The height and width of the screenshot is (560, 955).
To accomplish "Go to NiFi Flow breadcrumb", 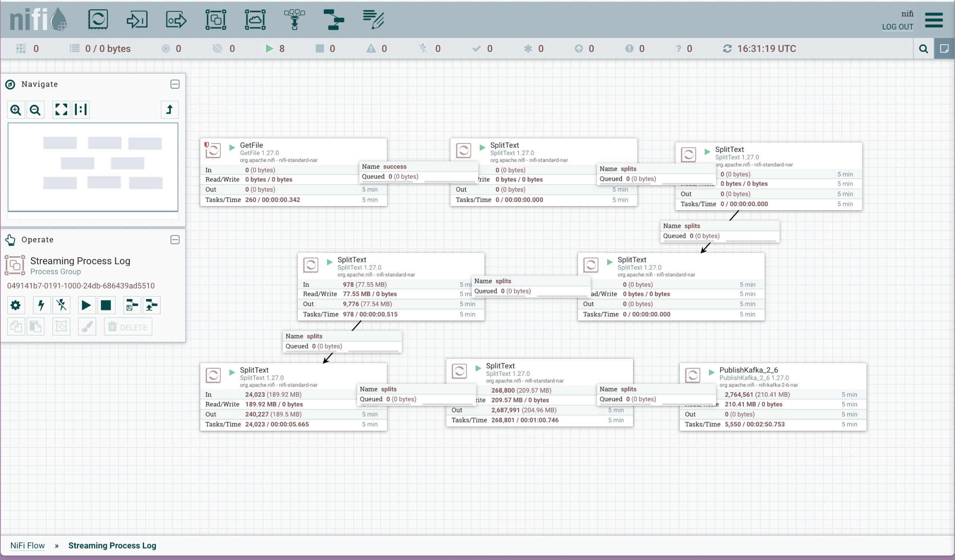I will coord(27,545).
